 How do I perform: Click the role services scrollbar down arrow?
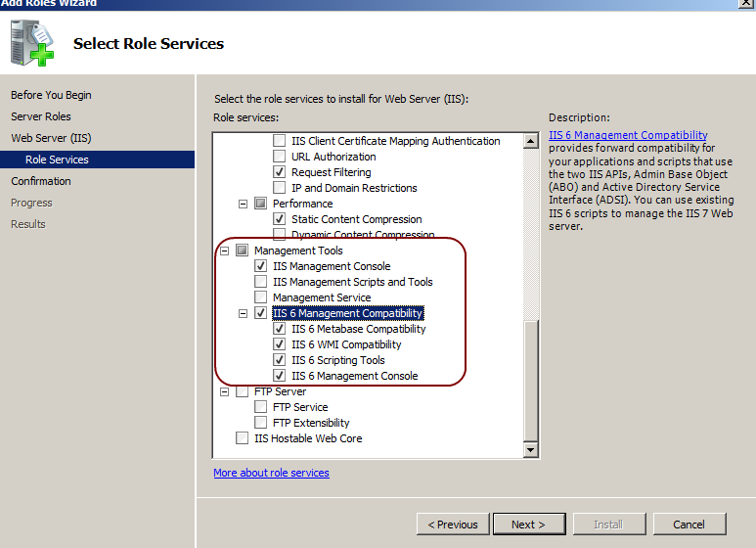coord(531,450)
